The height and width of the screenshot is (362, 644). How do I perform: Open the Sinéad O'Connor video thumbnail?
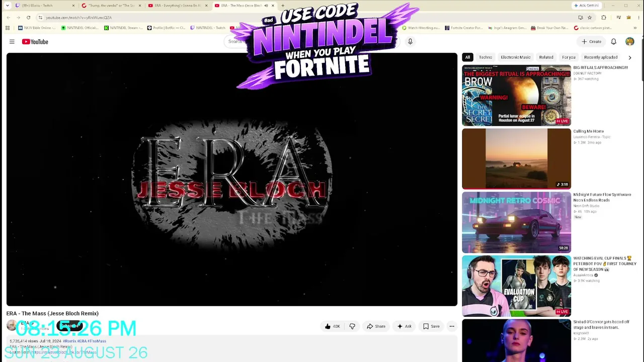[517, 341]
